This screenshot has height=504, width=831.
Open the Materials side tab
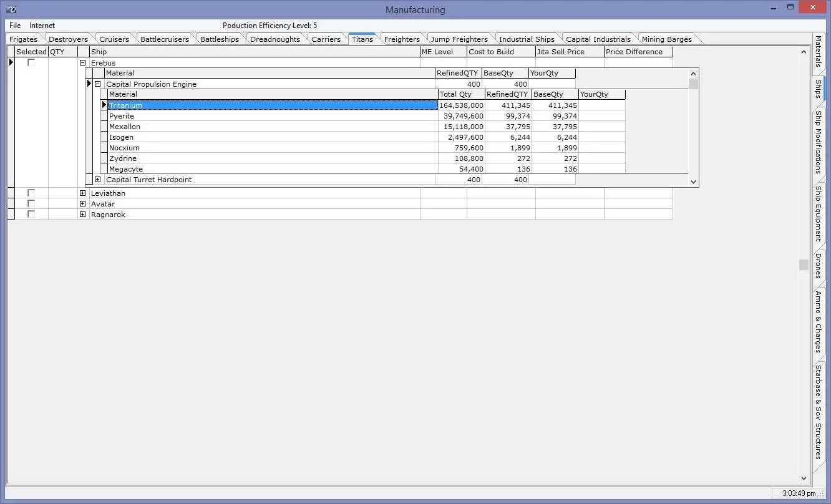(819, 52)
